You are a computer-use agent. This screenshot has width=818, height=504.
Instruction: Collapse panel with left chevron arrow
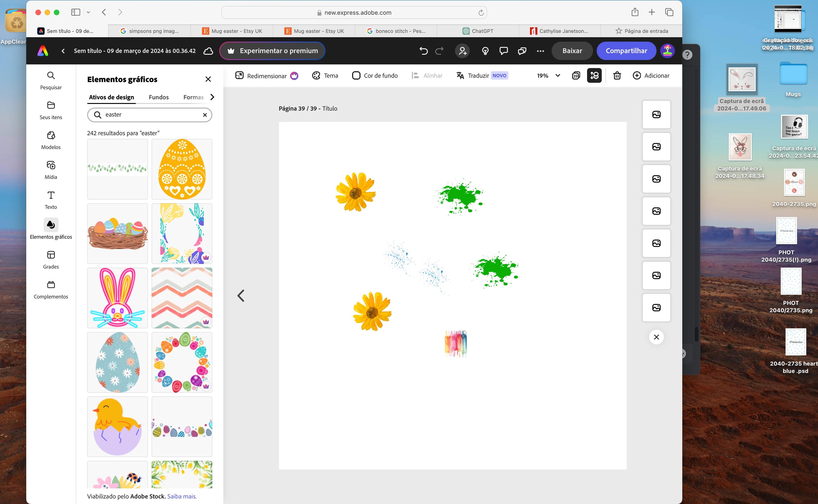click(241, 295)
